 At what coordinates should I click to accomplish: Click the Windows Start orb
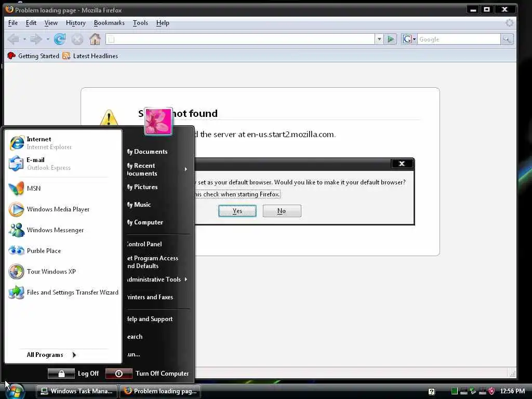[x=15, y=392]
